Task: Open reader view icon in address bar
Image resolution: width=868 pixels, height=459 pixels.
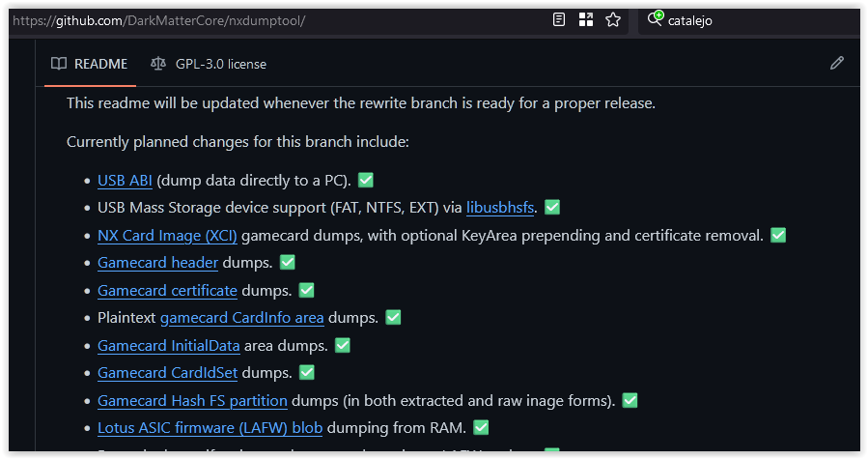Action: 559,20
